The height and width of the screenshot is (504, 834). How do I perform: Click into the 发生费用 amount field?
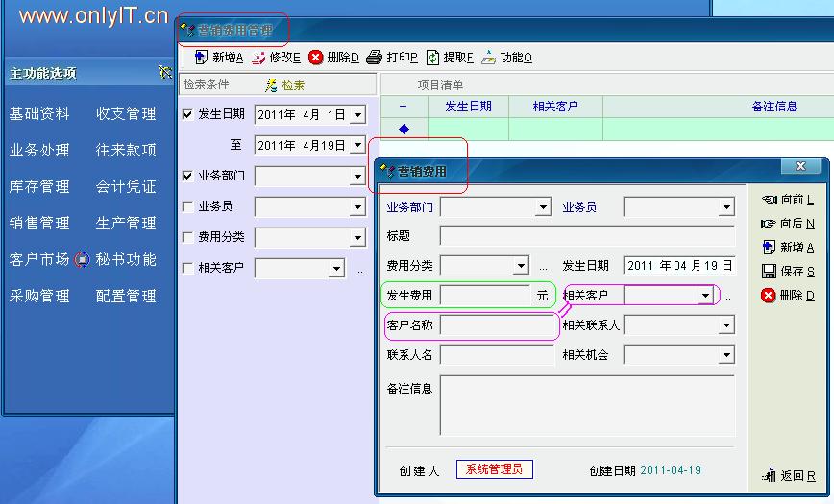[485, 296]
